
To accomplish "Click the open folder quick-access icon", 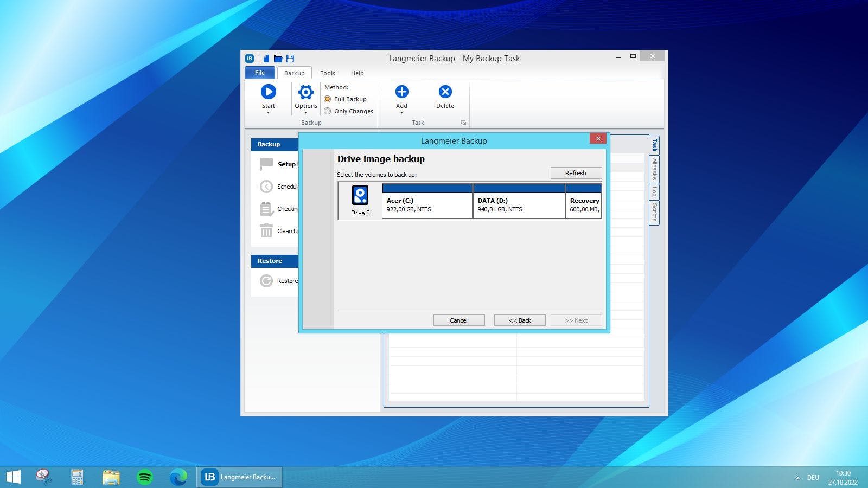I will [x=278, y=59].
